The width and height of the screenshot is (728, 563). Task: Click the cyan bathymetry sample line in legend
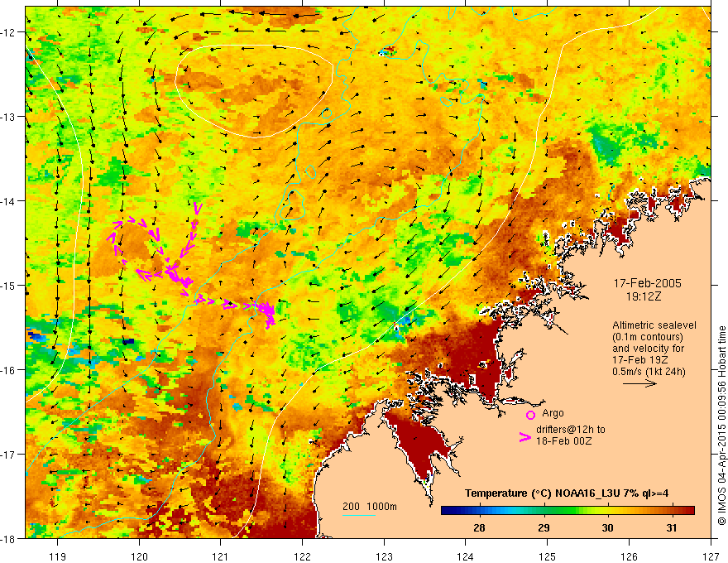tap(359, 515)
